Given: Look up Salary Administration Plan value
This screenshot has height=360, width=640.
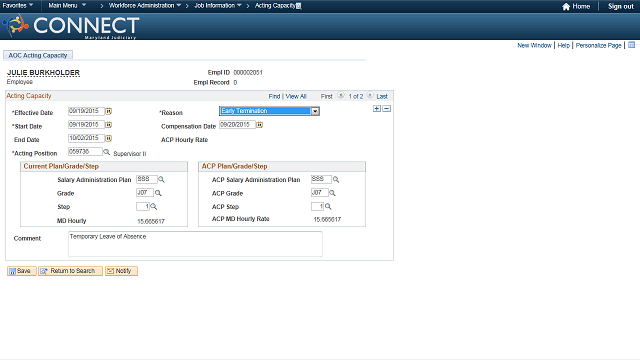Looking at the screenshot, I should click(161, 179).
